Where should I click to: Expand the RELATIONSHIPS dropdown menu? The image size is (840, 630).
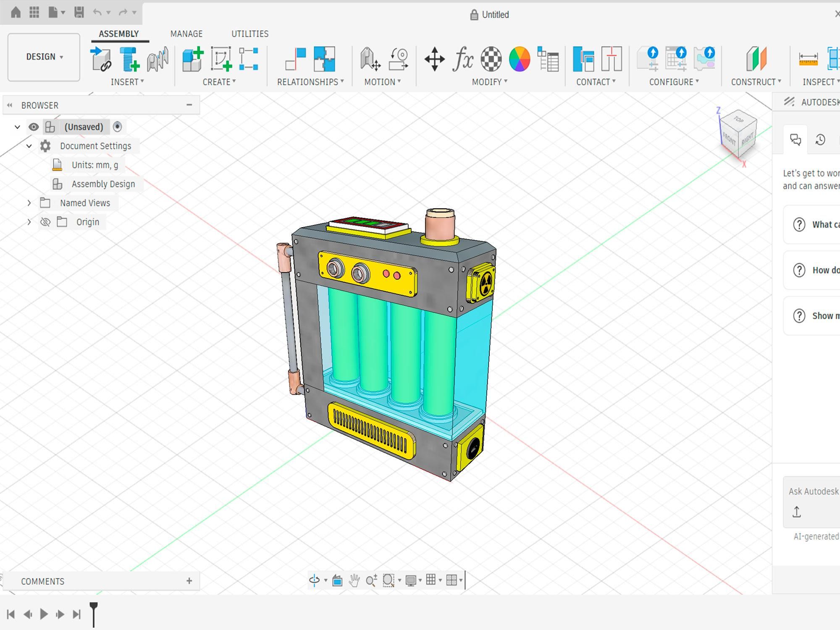tap(310, 82)
